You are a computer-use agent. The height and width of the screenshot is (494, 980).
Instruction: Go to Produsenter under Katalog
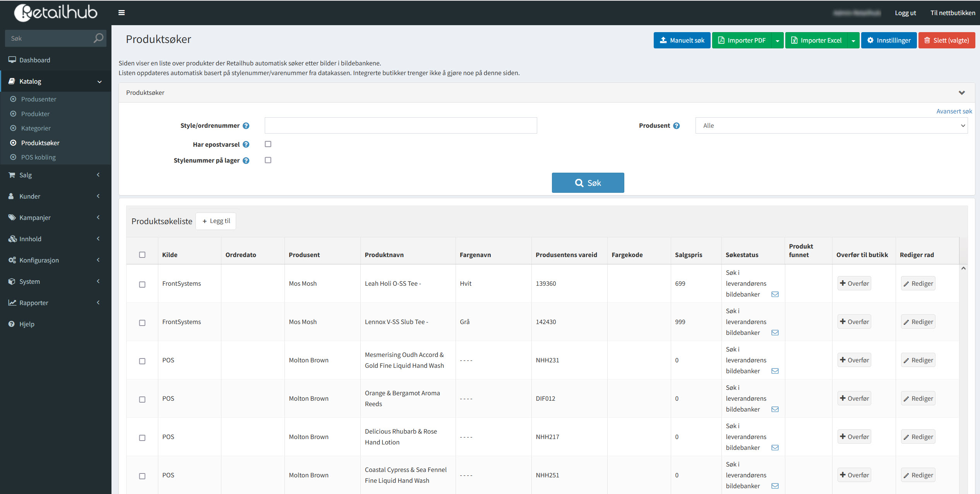tap(39, 99)
